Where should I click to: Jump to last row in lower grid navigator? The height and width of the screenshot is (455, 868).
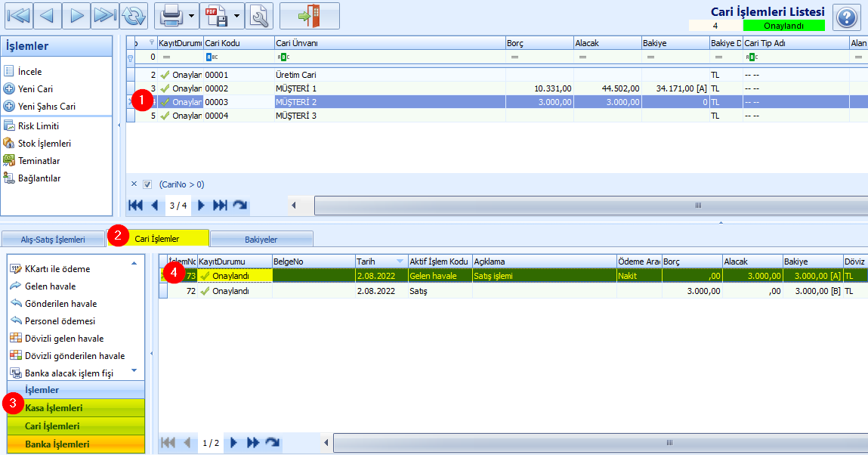[x=253, y=443]
